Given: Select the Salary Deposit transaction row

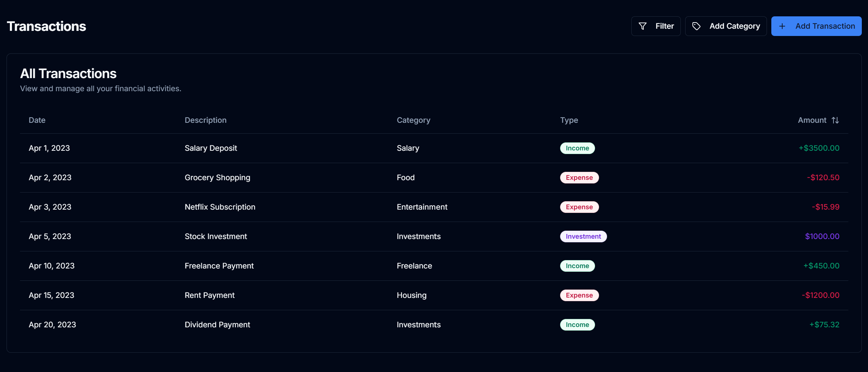Looking at the screenshot, I should [211, 148].
